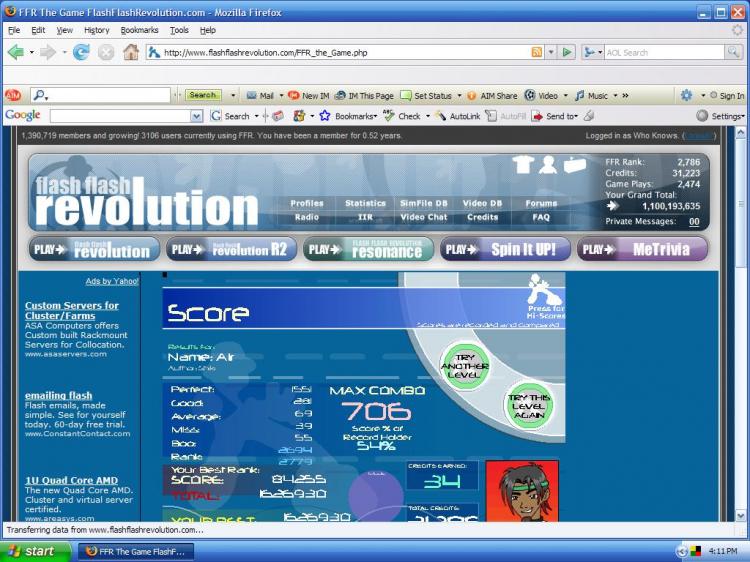Open the AOL toolbar Music dropdown
The height and width of the screenshot is (562, 750).
[596, 95]
